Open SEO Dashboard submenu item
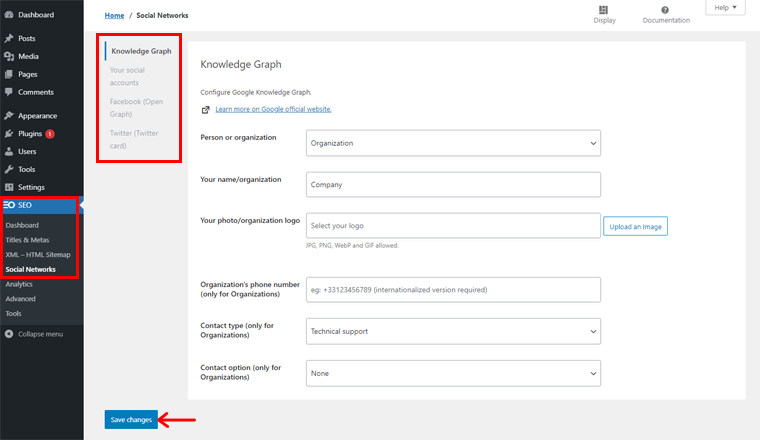The height and width of the screenshot is (440, 760). pyautogui.click(x=22, y=225)
